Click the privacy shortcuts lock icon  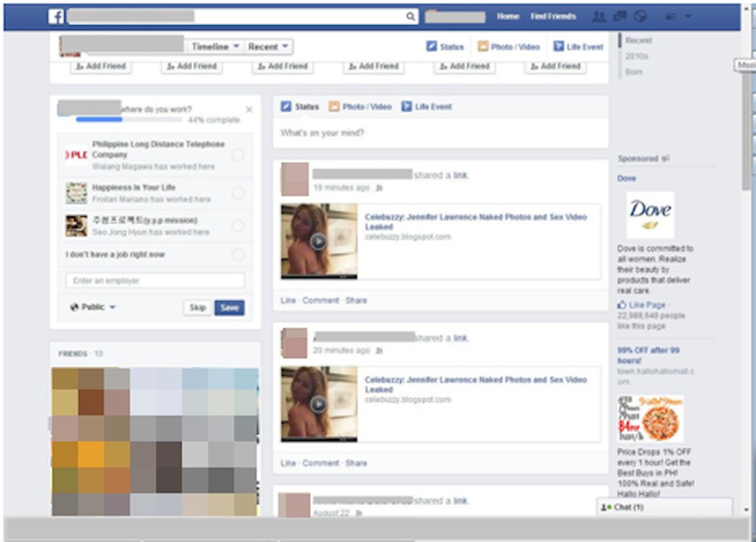671,16
